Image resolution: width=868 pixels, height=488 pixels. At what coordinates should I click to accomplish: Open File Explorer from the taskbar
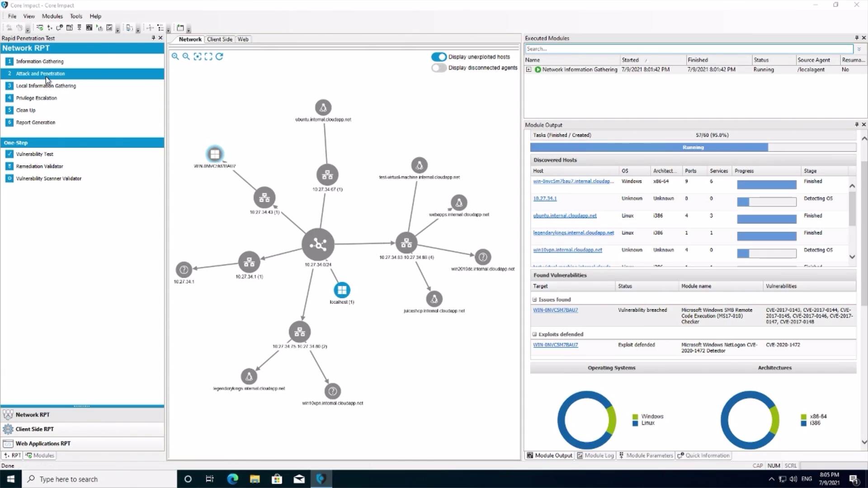[x=255, y=479]
